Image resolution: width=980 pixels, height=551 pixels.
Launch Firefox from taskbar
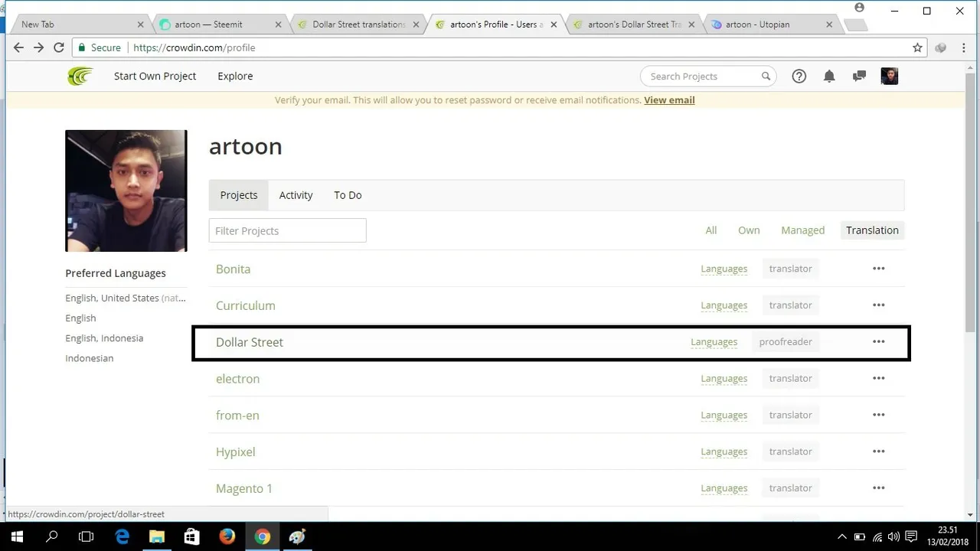click(x=227, y=536)
